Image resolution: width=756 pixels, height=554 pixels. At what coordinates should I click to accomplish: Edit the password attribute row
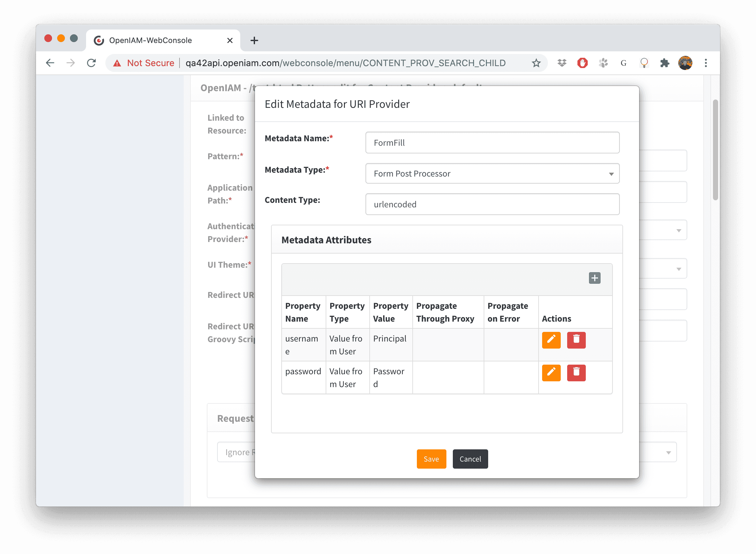[551, 373]
